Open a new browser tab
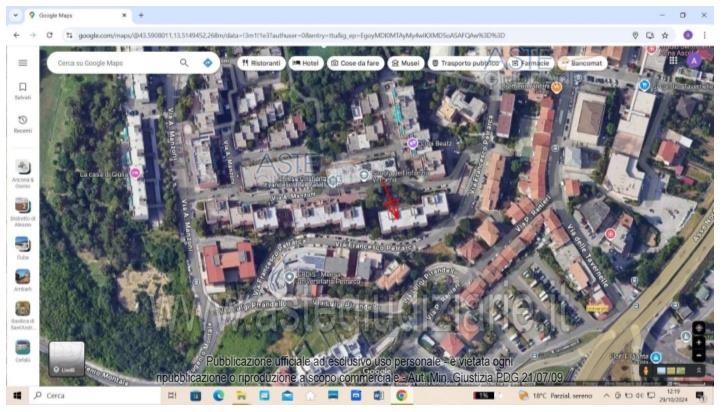 coord(141,15)
